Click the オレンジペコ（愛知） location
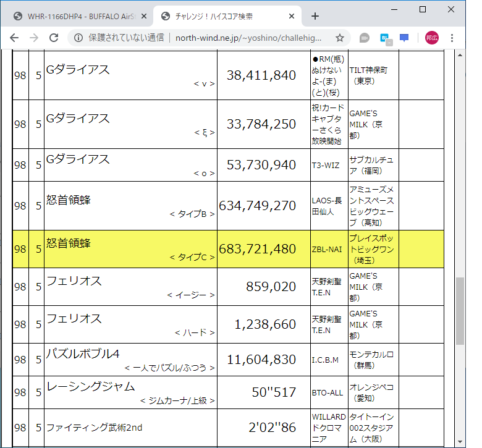482x448 pixels. point(371,392)
